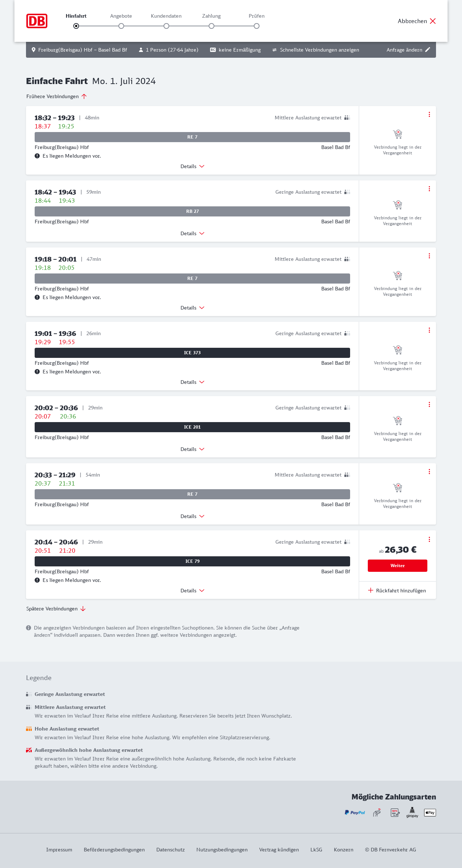The height and width of the screenshot is (868, 462).
Task: Go to the Zahlung step
Action: (212, 26)
